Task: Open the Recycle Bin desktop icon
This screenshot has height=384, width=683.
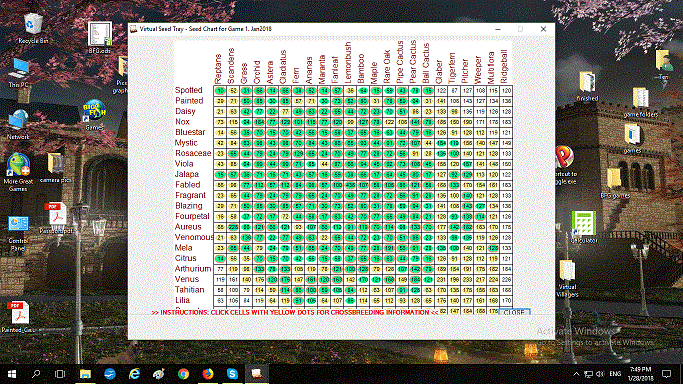Action: coord(33,28)
